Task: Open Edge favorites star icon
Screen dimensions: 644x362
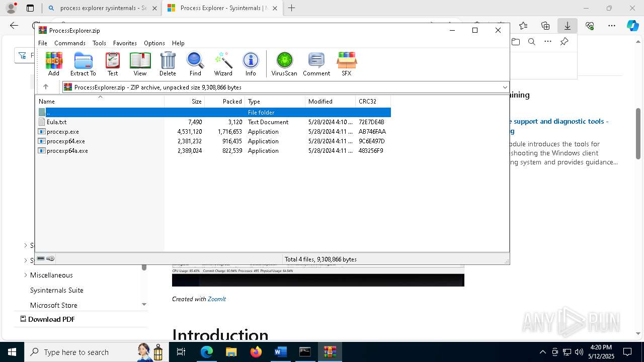Action: tap(523, 26)
